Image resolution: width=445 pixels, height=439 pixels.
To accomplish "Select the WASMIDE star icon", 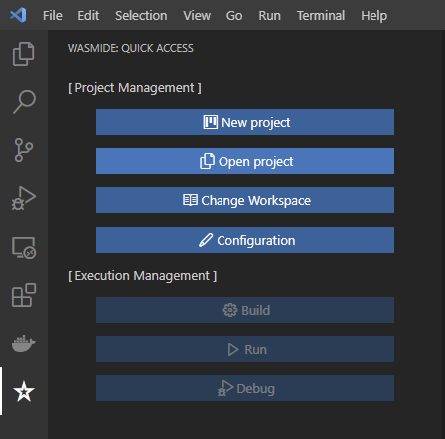I will (24, 391).
